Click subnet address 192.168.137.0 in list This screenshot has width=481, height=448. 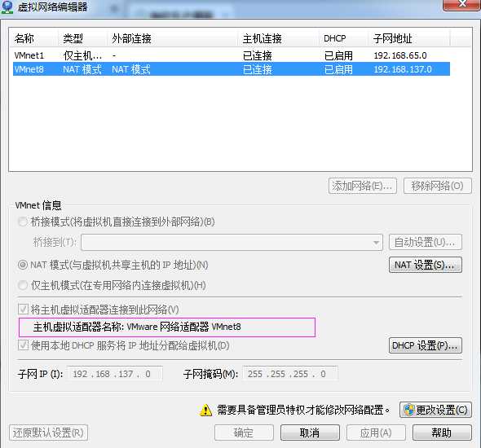403,69
